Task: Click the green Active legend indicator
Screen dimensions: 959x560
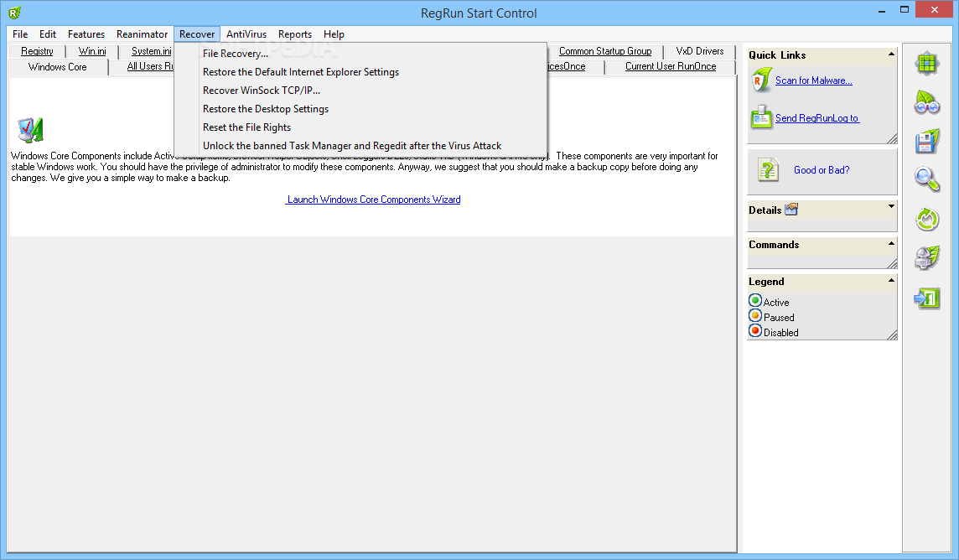Action: (x=755, y=301)
